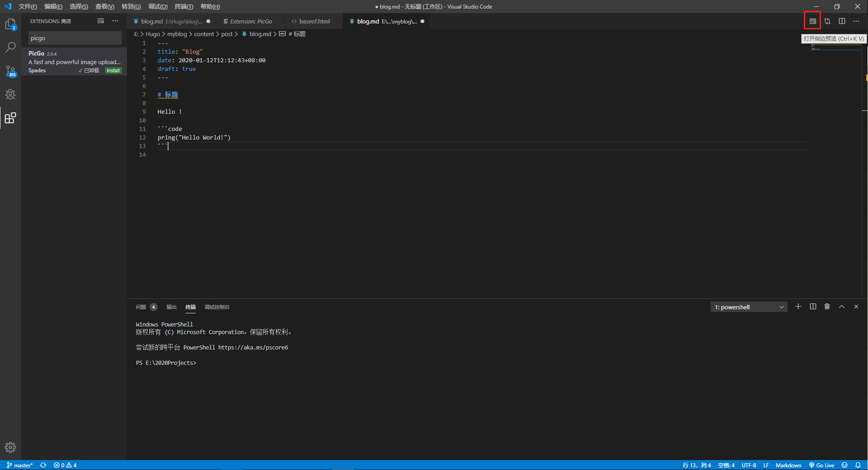Kill terminal with trash icon
The image size is (868, 470).
827,307
